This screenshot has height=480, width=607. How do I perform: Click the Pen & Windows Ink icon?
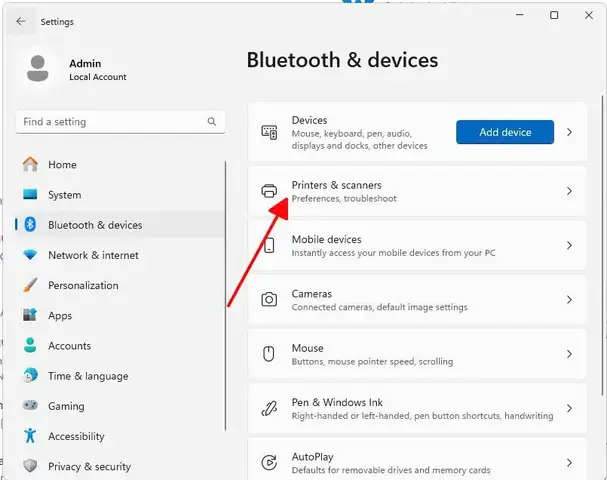(269, 408)
